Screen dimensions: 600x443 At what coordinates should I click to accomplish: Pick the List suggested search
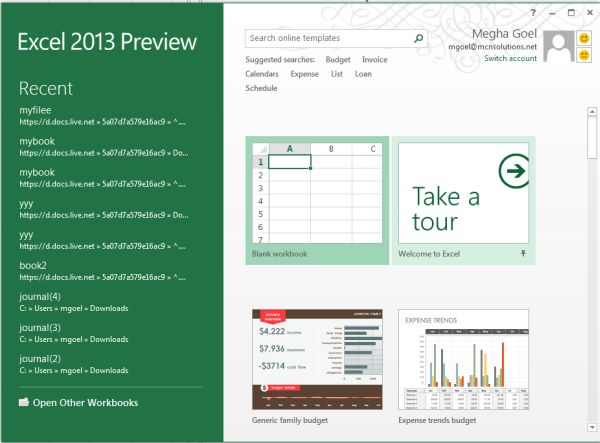pyautogui.click(x=337, y=74)
